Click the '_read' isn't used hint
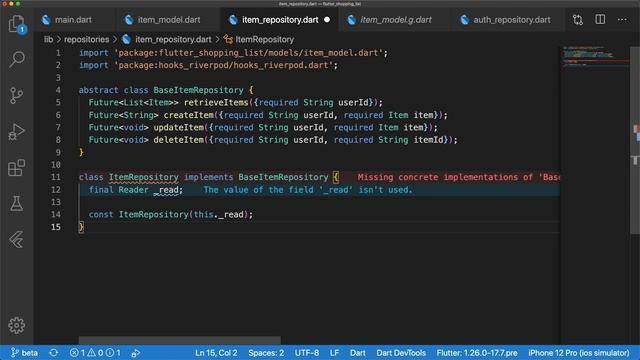 tap(308, 190)
